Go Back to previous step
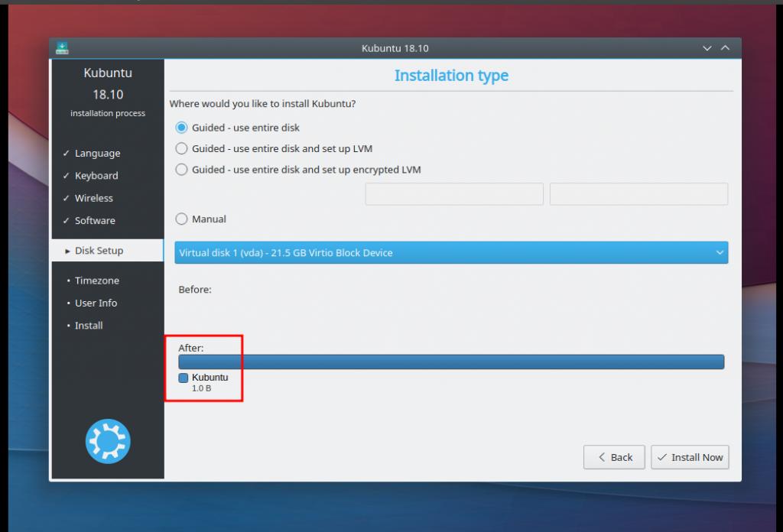The width and height of the screenshot is (783, 532). [x=613, y=457]
